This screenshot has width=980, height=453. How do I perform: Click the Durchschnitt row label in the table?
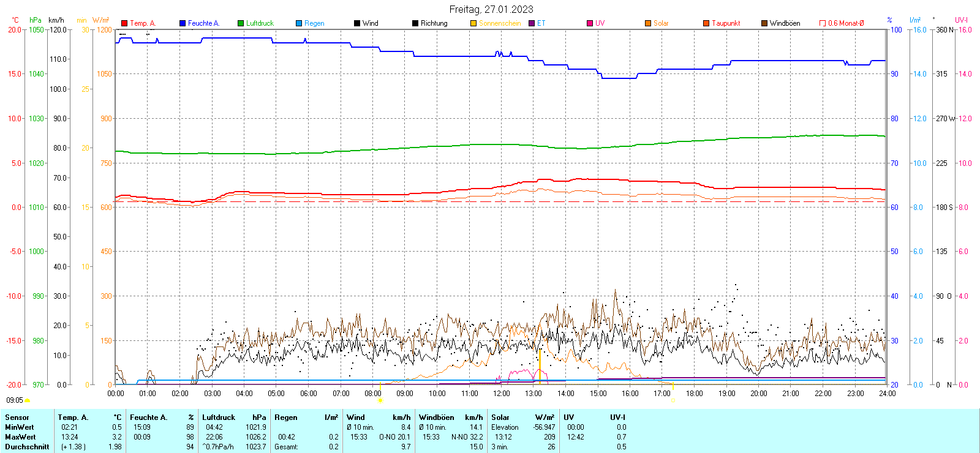pos(27,447)
